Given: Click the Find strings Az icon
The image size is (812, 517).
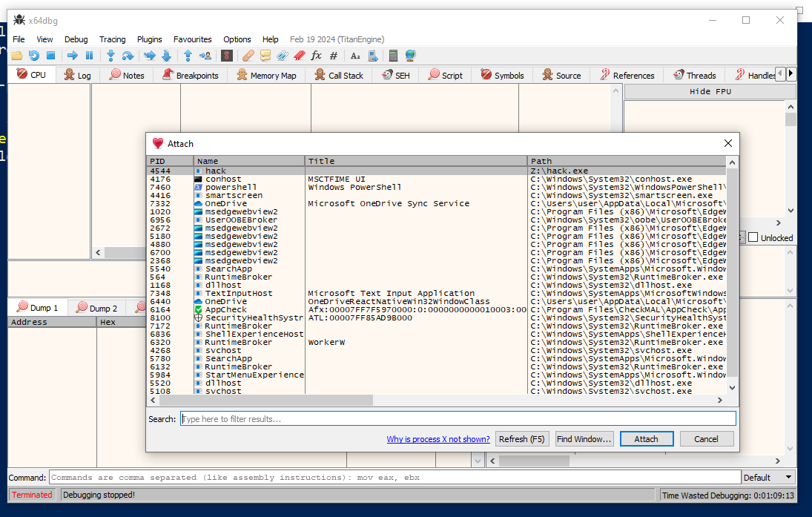Looking at the screenshot, I should (355, 56).
